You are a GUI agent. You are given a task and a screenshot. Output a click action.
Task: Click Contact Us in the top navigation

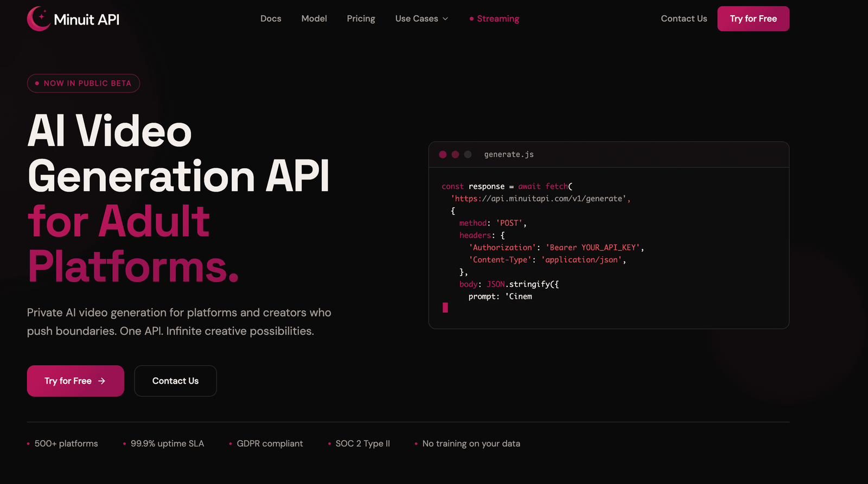pos(684,18)
